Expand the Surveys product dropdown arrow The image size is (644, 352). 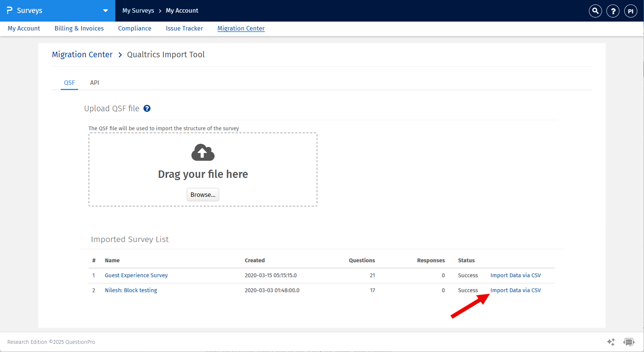point(106,10)
